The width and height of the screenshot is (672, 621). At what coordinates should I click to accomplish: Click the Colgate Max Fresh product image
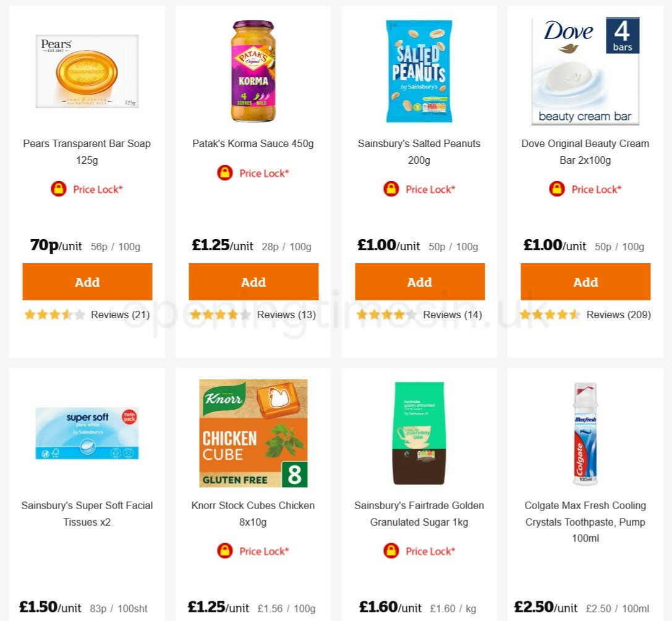pyautogui.click(x=585, y=433)
